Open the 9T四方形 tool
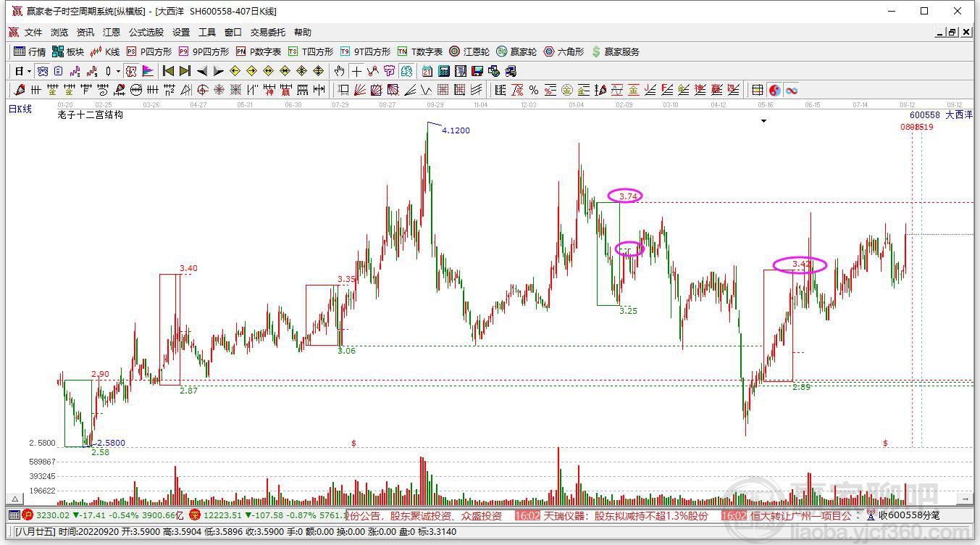 click(365, 51)
